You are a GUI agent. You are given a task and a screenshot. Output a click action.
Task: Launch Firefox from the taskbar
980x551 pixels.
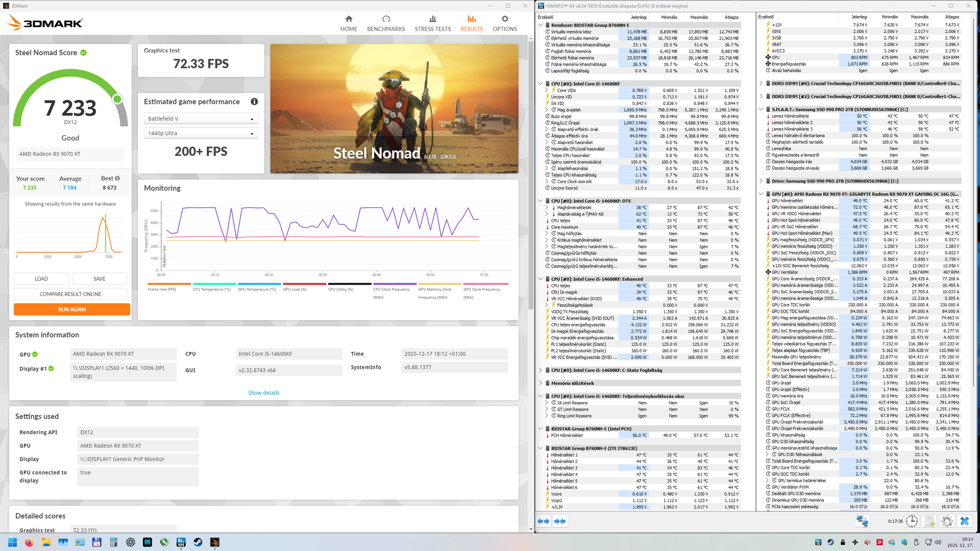(29, 542)
